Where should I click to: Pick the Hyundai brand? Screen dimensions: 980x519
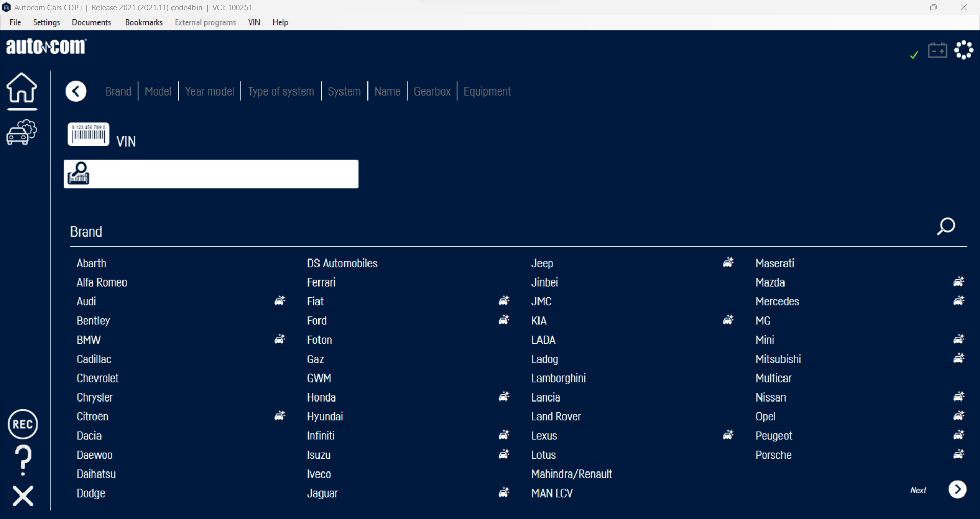tap(325, 416)
